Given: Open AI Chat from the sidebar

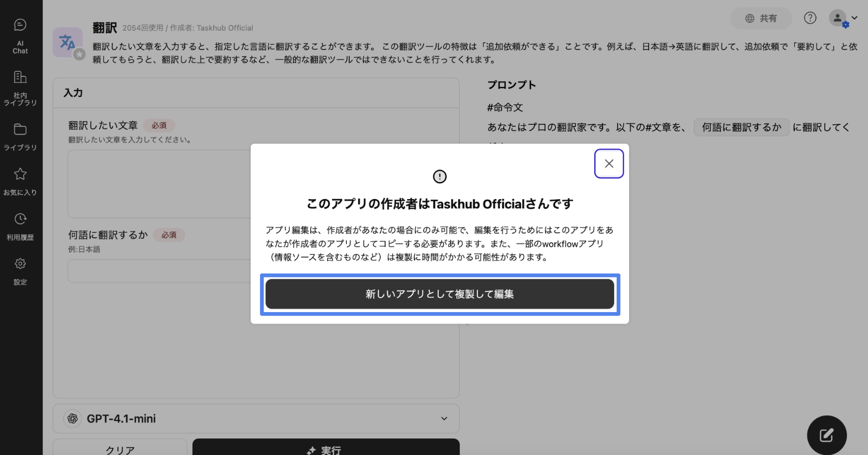Looking at the screenshot, I should point(20,36).
